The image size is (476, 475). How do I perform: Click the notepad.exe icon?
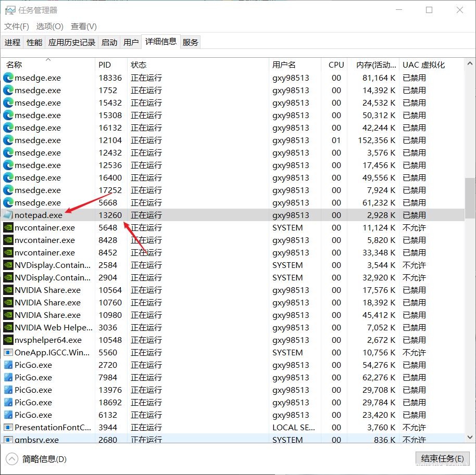tap(8, 215)
